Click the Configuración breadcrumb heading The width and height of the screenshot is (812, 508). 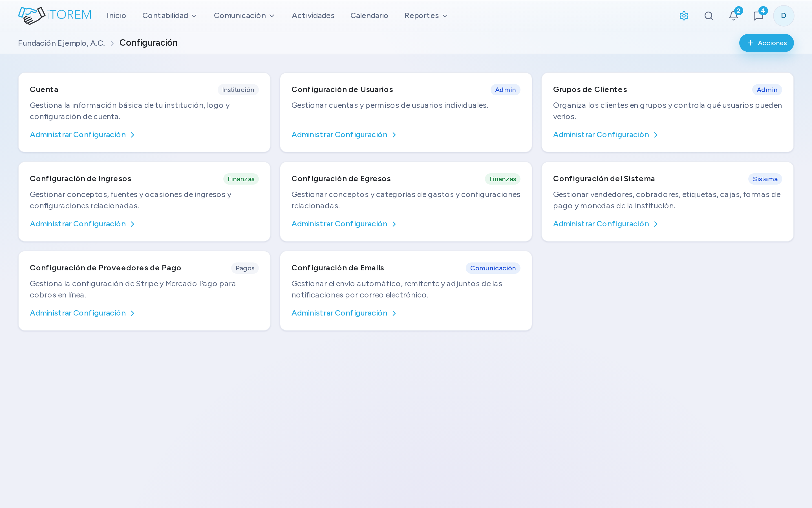[148, 43]
